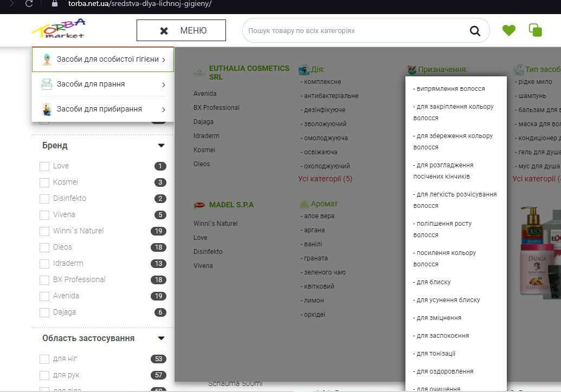Select для оздоровлення option
Viewport: 561px width, 392px height.
[443, 371]
